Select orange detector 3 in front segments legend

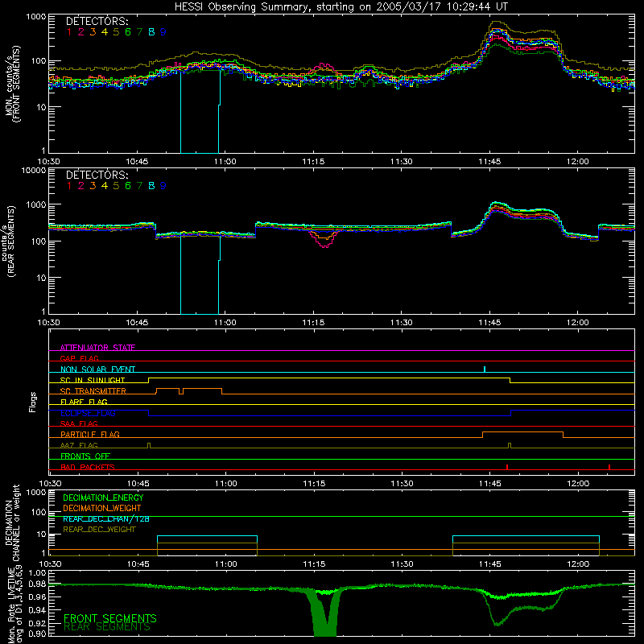coord(93,32)
